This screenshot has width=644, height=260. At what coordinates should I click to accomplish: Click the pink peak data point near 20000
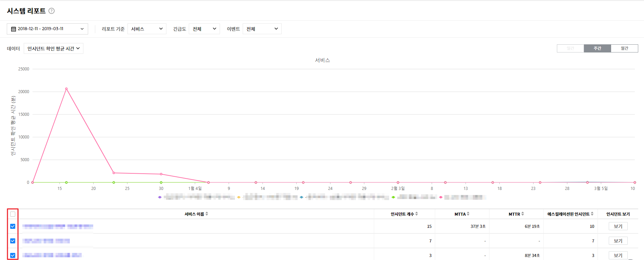point(66,89)
